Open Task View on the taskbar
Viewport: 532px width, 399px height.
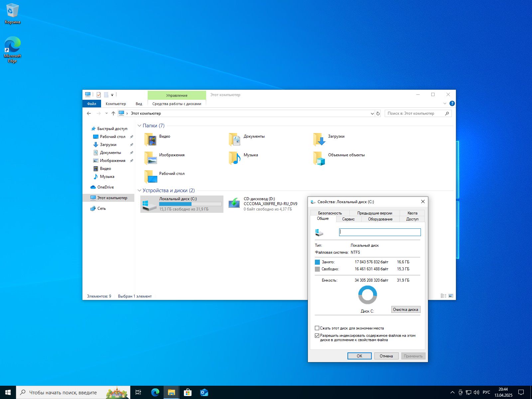pos(139,392)
